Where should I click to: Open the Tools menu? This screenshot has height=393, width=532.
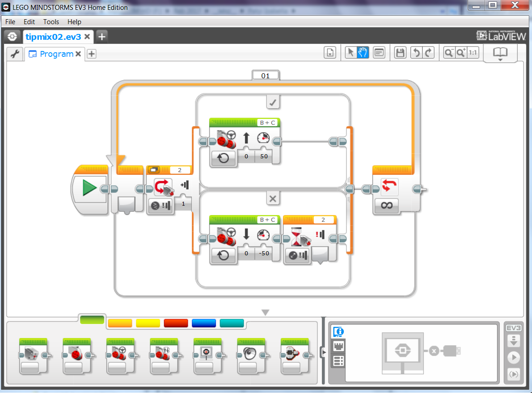click(x=51, y=22)
